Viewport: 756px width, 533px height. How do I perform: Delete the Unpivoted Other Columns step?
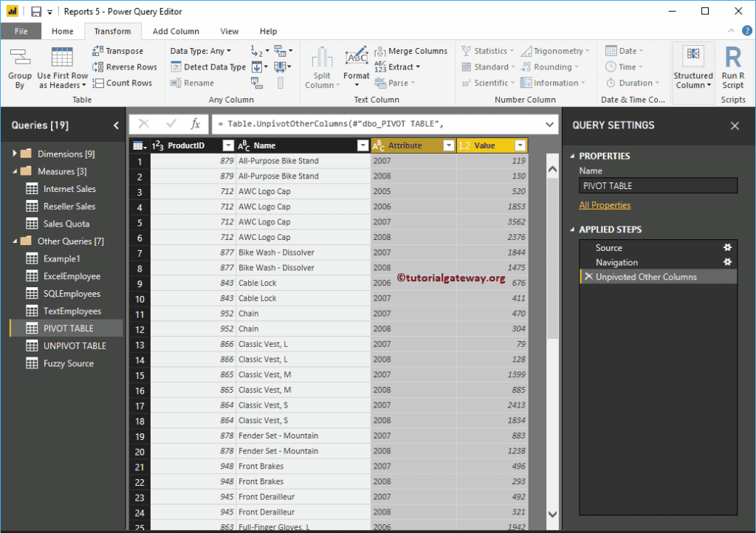[588, 277]
